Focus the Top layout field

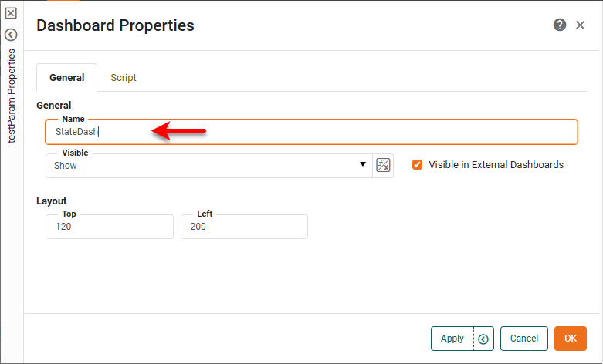coord(109,227)
